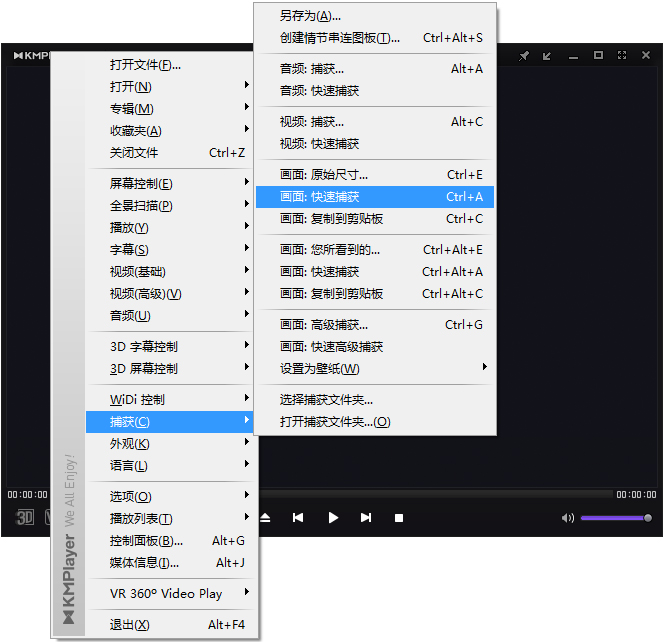Open 控制面板(B)... Alt+G

(x=170, y=541)
